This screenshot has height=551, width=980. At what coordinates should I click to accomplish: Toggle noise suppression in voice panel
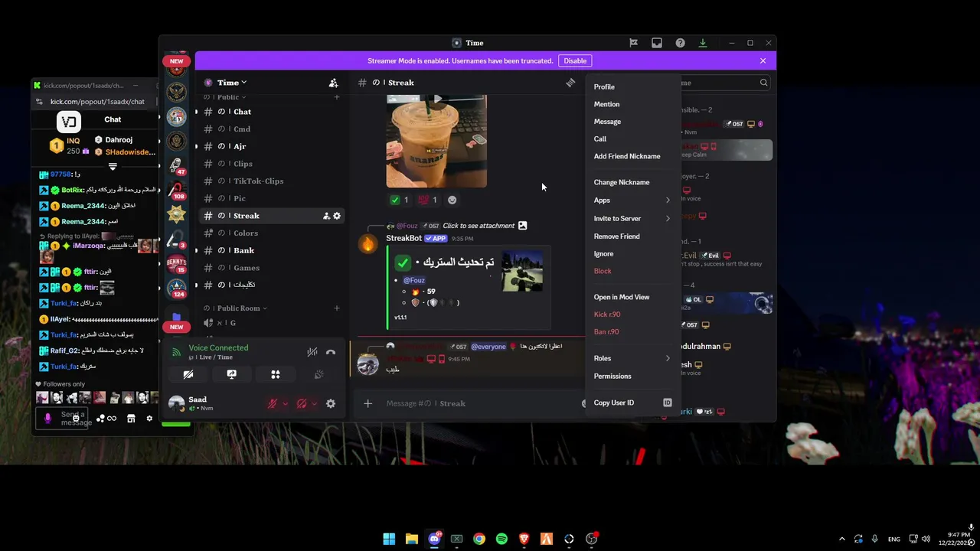(x=312, y=352)
